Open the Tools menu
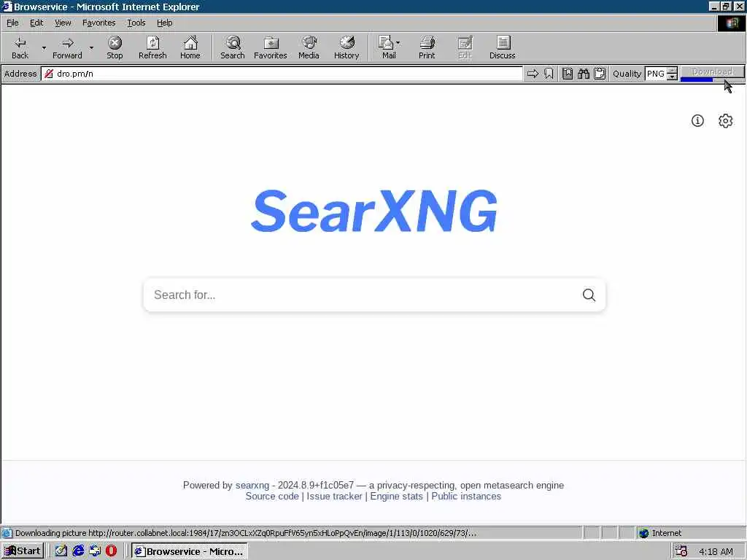This screenshot has width=747, height=560. pos(136,23)
